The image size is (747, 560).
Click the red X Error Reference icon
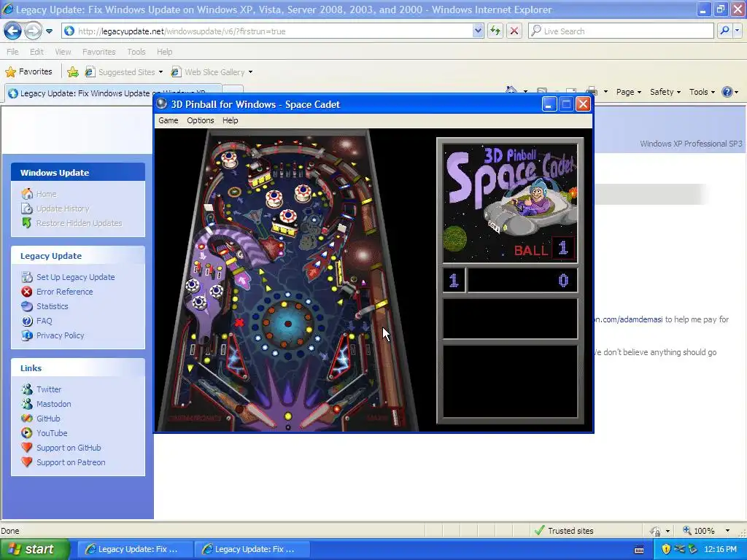(27, 292)
